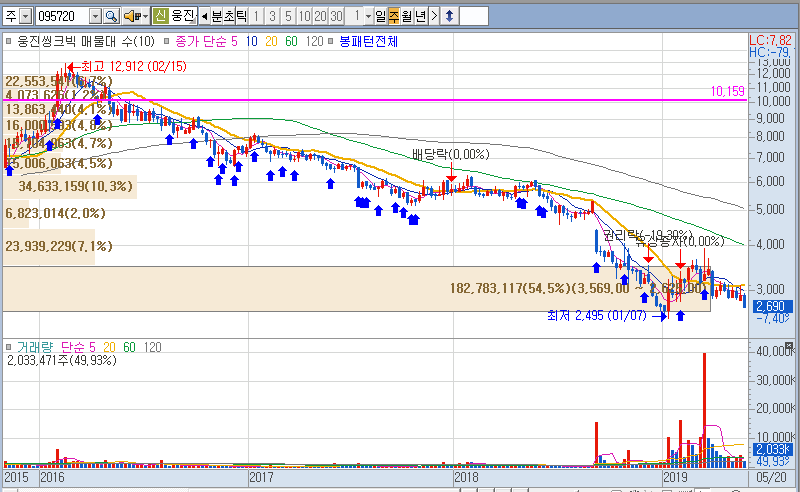The height and width of the screenshot is (492, 800).
Task: Click the speaker alert icon
Action: [x=132, y=16]
